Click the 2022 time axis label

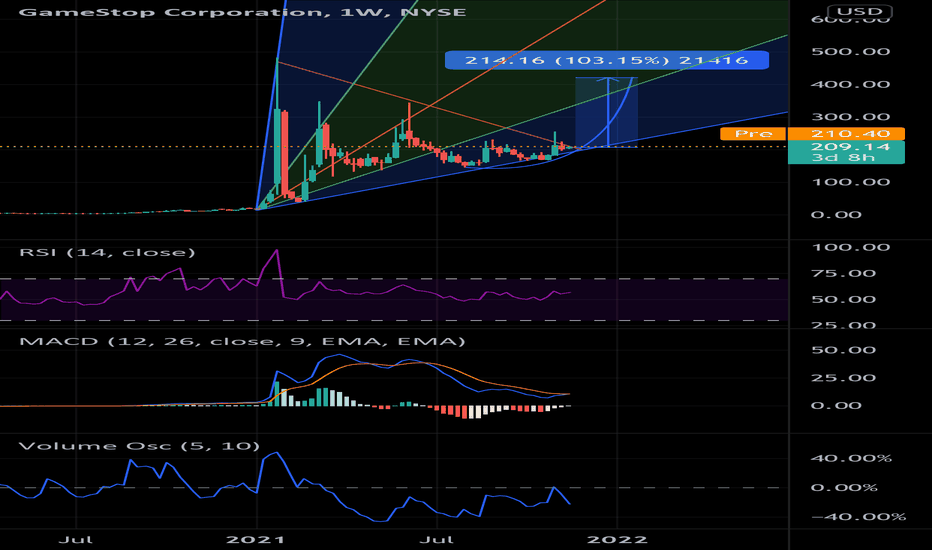pos(617,540)
